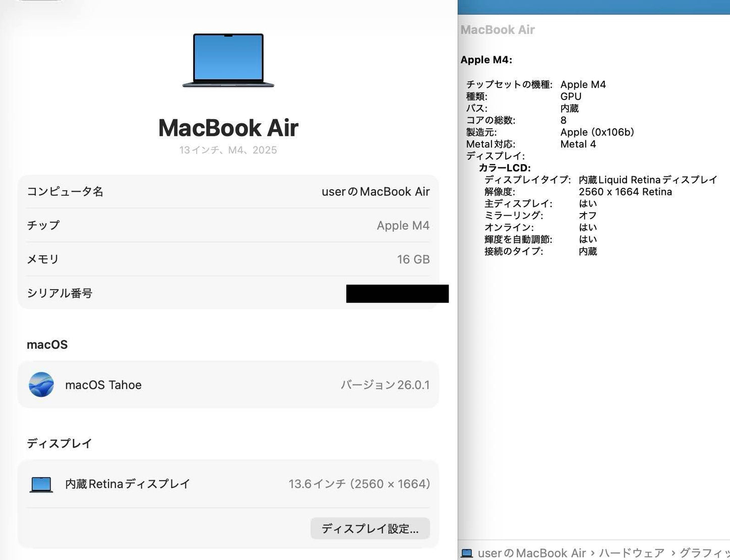Viewport: 730px width, 560px height.
Task: Click 内蔵Liquid Retinaディスプレイ display type value
Action: [648, 180]
